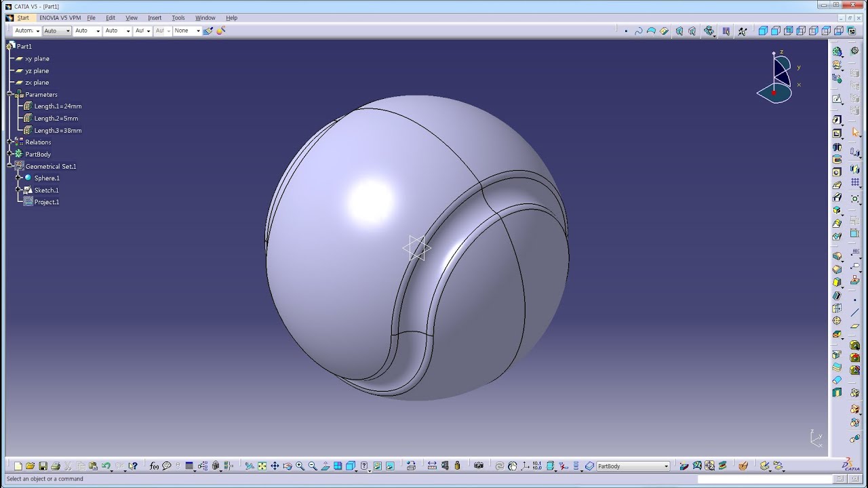
Task: Select Project.1 in the tree
Action: (46, 202)
